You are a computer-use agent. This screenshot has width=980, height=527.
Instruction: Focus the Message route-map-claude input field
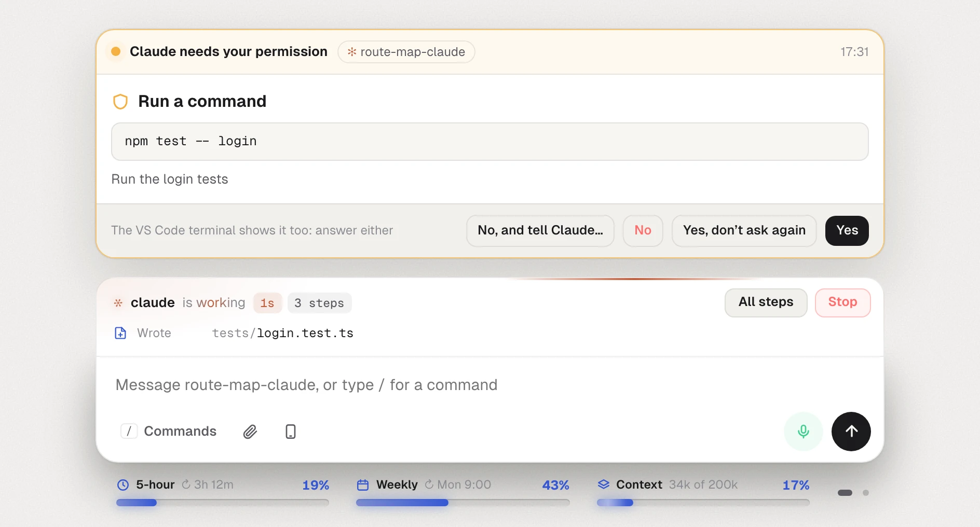489,385
